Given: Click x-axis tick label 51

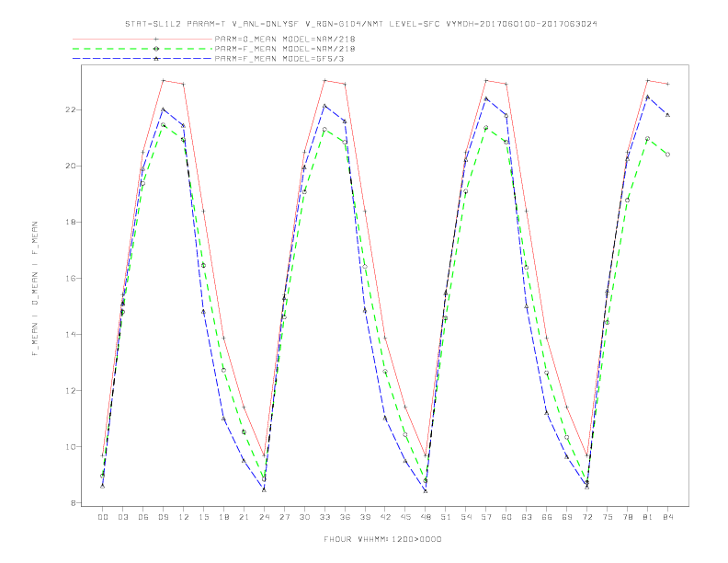Looking at the screenshot, I should pyautogui.click(x=446, y=517).
